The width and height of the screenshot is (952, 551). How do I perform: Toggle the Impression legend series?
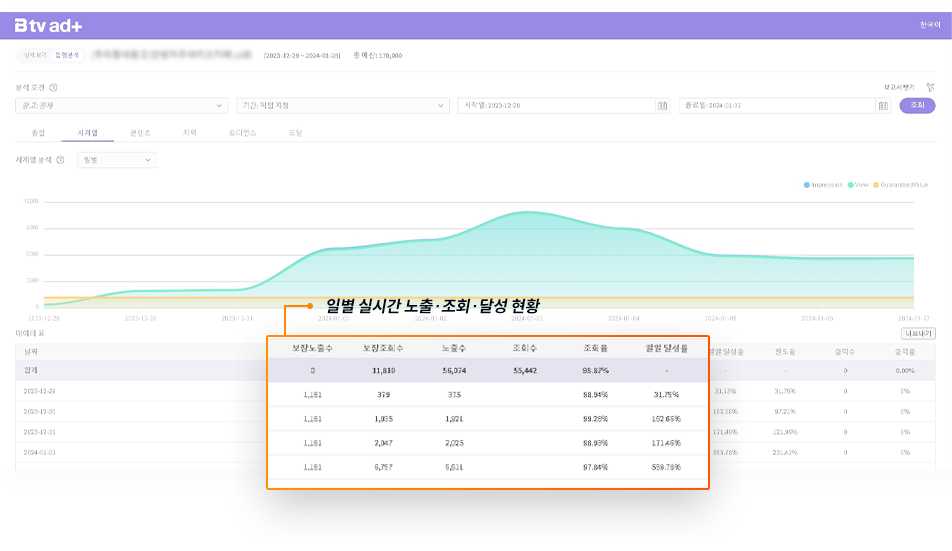824,185
